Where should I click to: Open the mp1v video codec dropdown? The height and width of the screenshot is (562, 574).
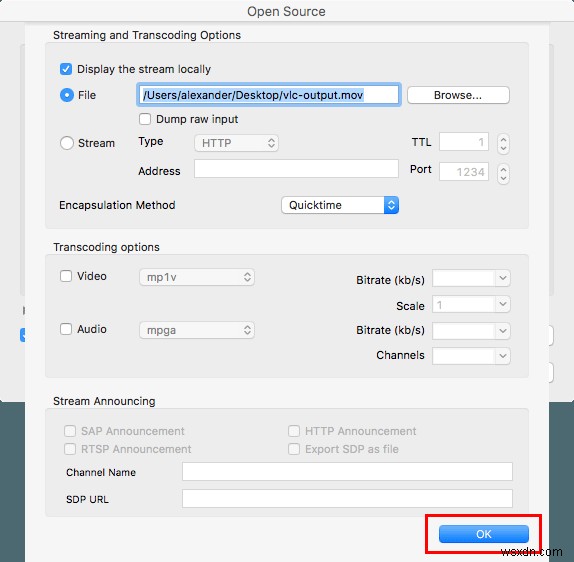[197, 277]
